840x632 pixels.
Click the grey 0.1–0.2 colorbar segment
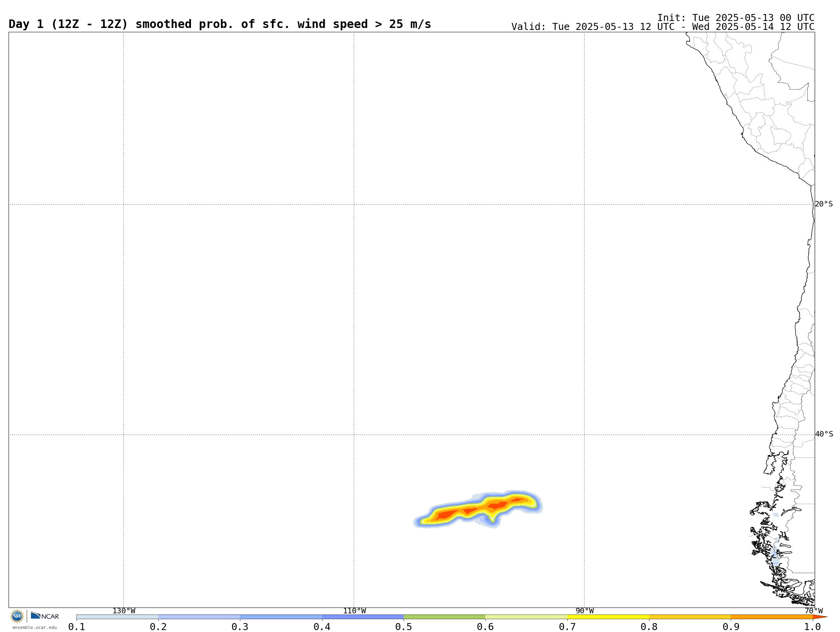coord(117,617)
